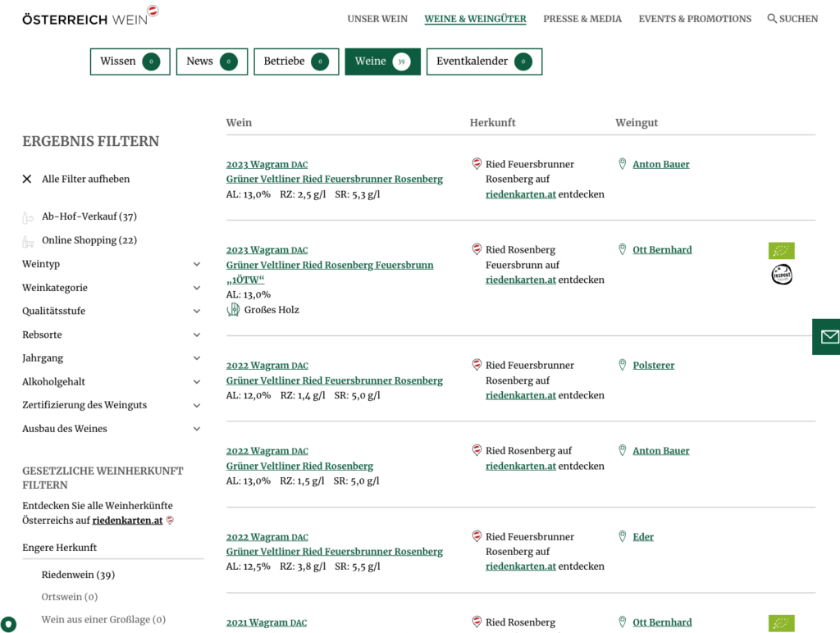
Task: Expand the Alkoholgehalt filter
Action: tap(112, 382)
